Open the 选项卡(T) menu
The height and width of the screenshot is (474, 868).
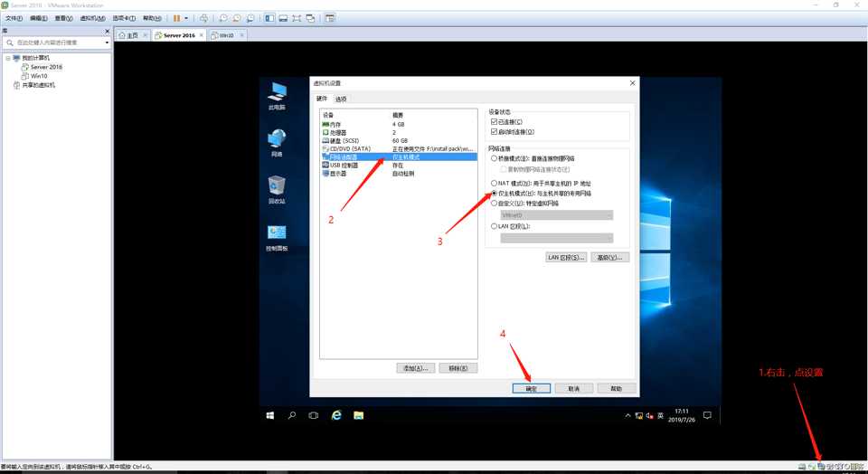pos(124,18)
